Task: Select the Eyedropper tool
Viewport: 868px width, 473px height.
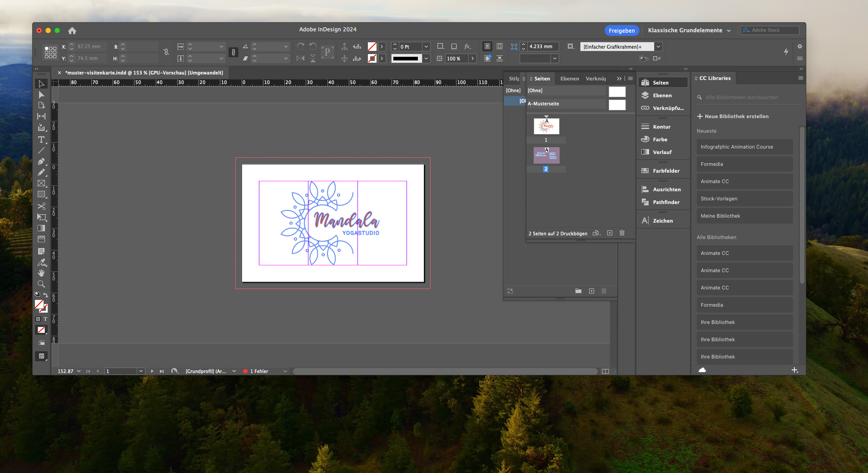Action: click(41, 262)
